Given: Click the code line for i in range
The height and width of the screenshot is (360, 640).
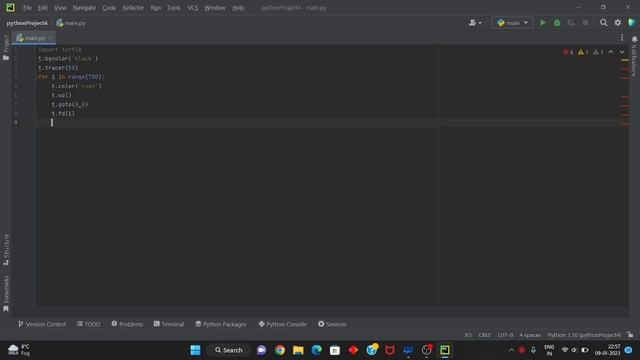Looking at the screenshot, I should tap(71, 77).
